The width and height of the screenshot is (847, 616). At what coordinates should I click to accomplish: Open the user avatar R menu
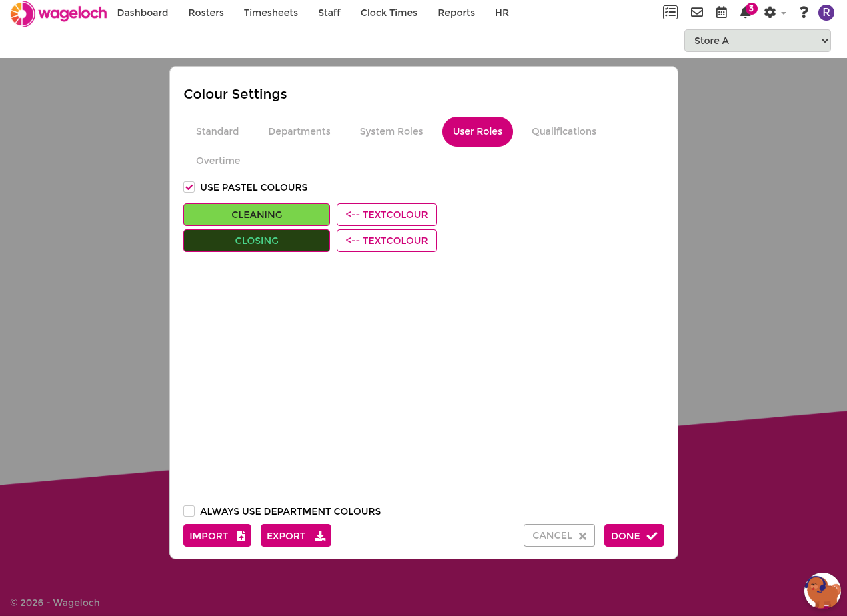pyautogui.click(x=826, y=12)
